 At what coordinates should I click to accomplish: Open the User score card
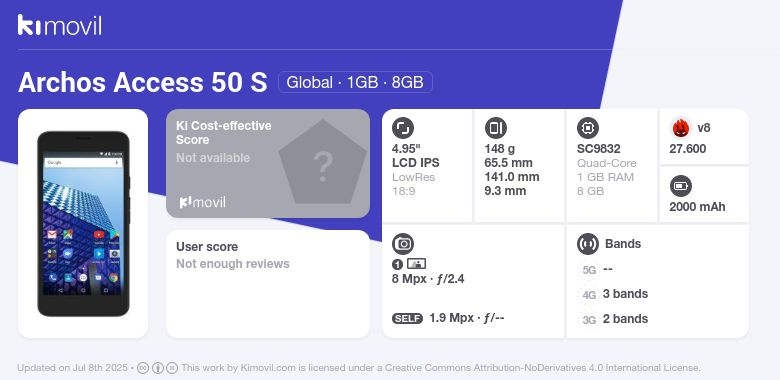tap(268, 284)
